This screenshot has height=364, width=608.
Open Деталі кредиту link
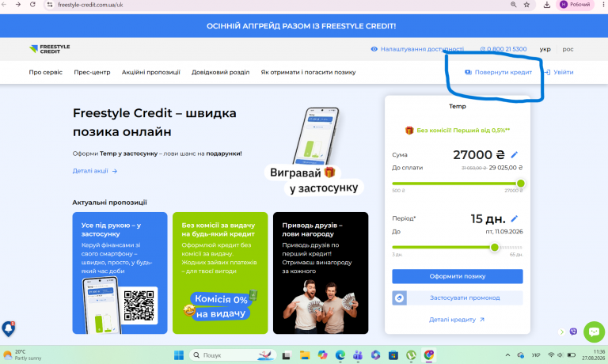click(x=456, y=320)
